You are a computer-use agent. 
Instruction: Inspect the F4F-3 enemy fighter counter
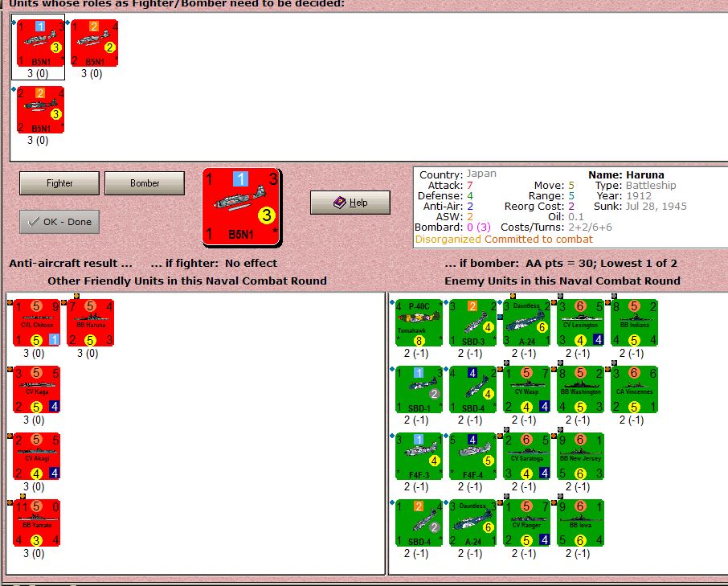419,457
